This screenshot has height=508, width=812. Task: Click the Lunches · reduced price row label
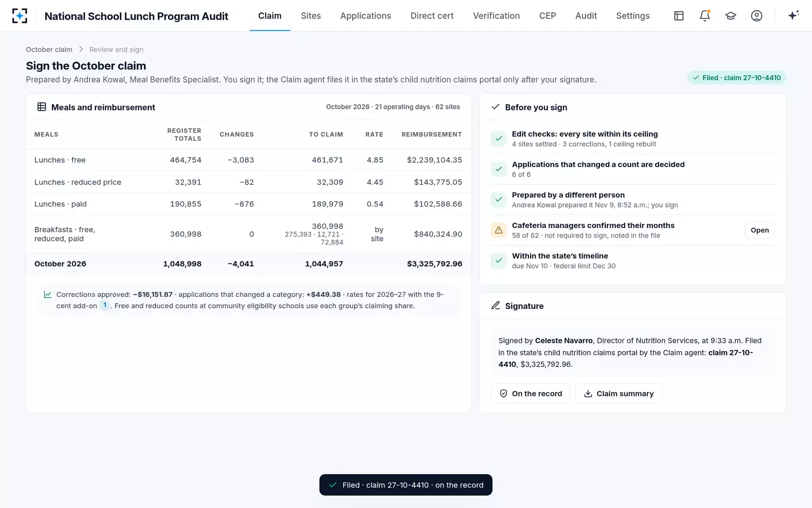pyautogui.click(x=78, y=182)
